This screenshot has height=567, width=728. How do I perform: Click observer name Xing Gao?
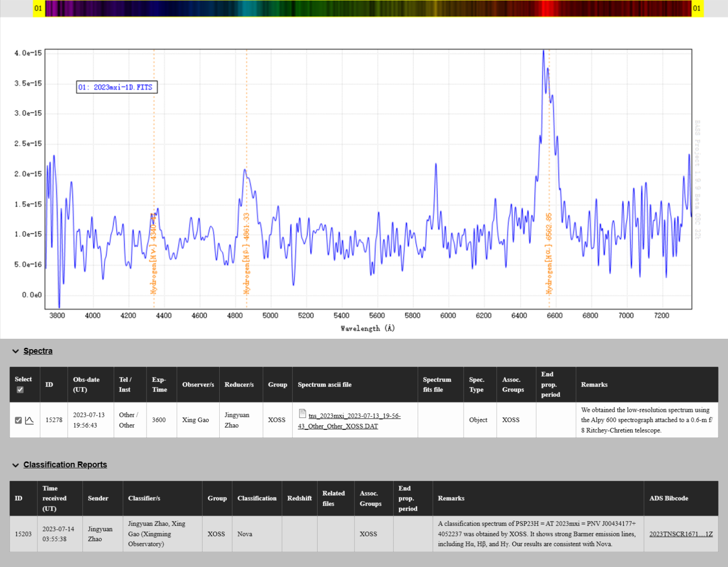coord(196,420)
